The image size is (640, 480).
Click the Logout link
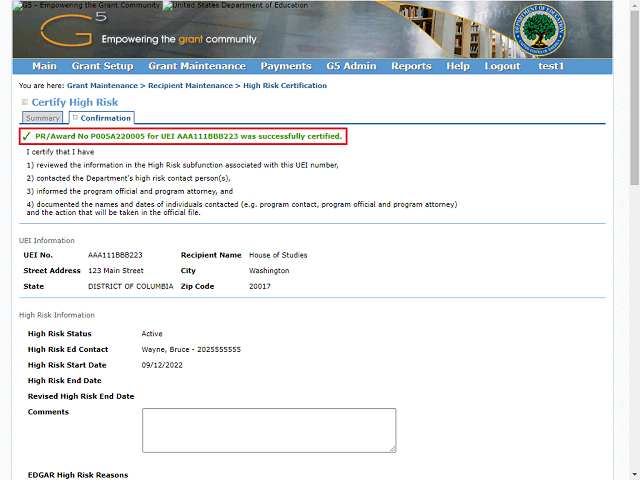click(502, 66)
